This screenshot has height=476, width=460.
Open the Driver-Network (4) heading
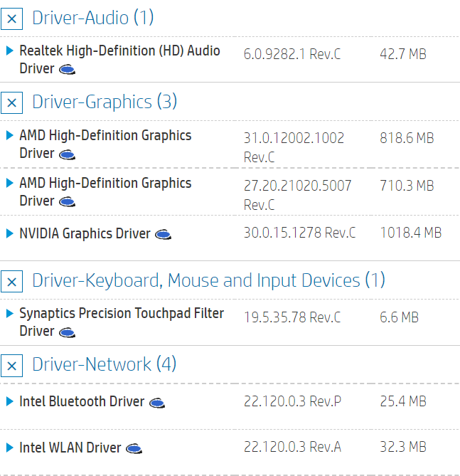coord(104,364)
